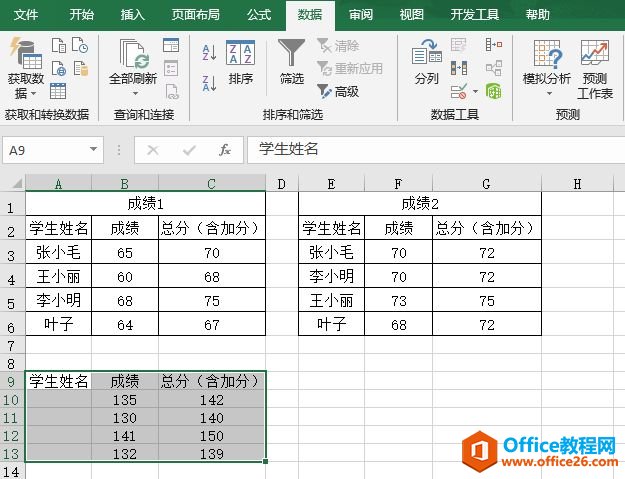This screenshot has height=479, width=625.
Task: Select row 14 header
Action: [x=11, y=471]
